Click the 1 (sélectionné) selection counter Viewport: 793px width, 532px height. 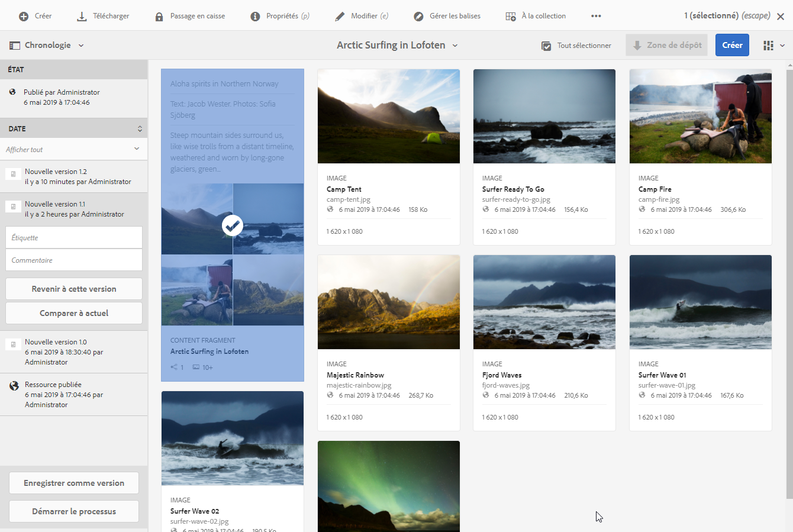coord(711,16)
